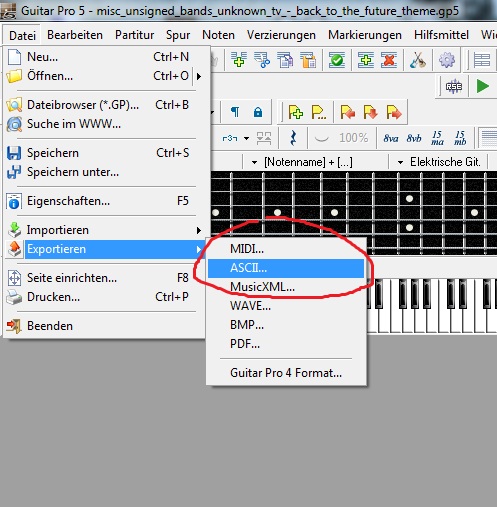497x507 pixels.
Task: Click the insert marker flag with plus icon
Action: [x=296, y=112]
